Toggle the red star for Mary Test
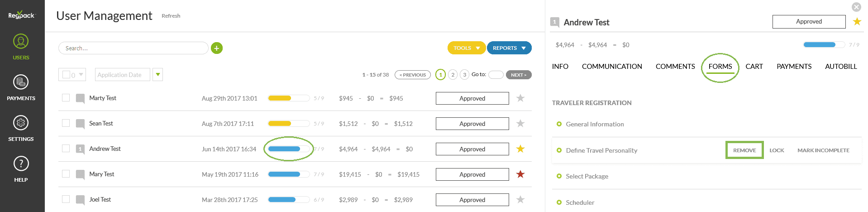Viewport: 868px width, 212px height. coord(520,174)
